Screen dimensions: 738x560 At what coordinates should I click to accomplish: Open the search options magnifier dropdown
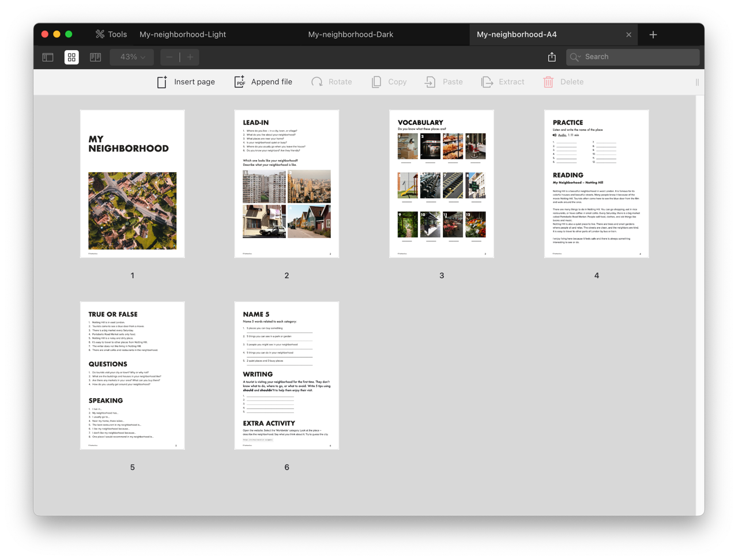pyautogui.click(x=575, y=57)
